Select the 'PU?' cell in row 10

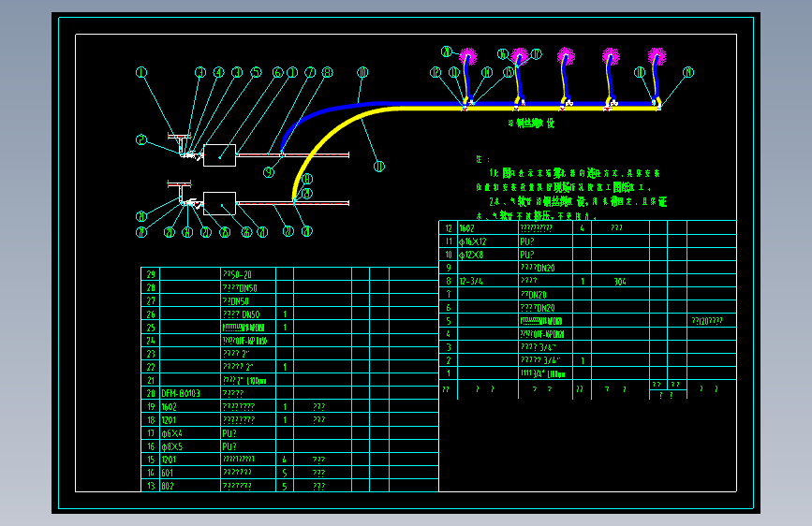tap(527, 255)
